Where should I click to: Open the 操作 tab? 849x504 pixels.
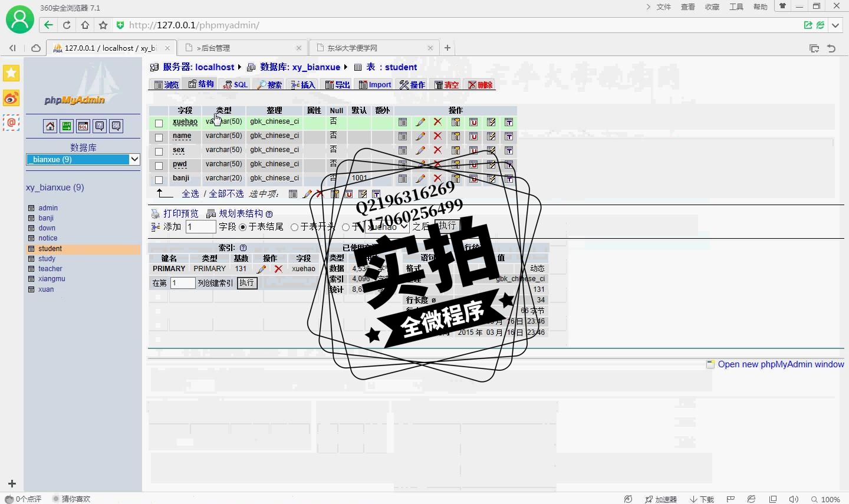click(412, 85)
